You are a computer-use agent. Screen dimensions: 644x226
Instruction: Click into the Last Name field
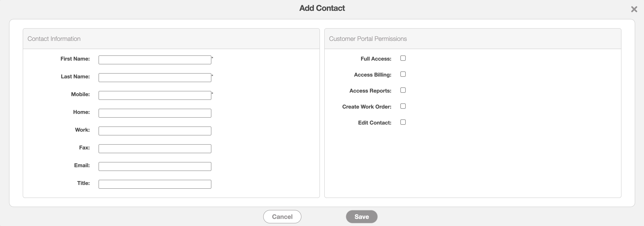[x=155, y=78]
